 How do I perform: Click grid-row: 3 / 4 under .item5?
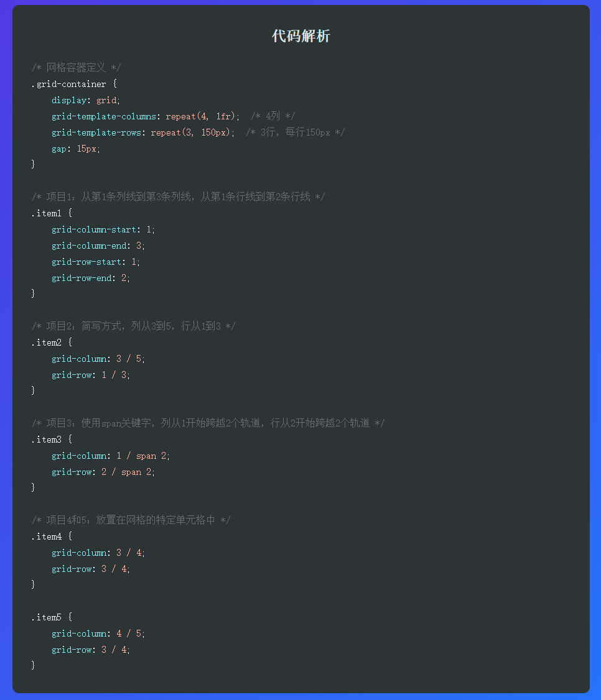(x=91, y=650)
